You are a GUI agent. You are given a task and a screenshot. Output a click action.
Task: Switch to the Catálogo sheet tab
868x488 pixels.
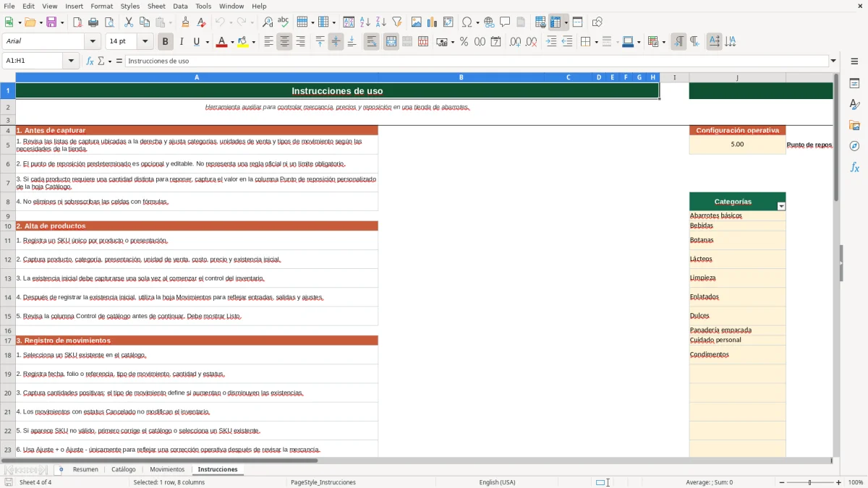point(124,469)
